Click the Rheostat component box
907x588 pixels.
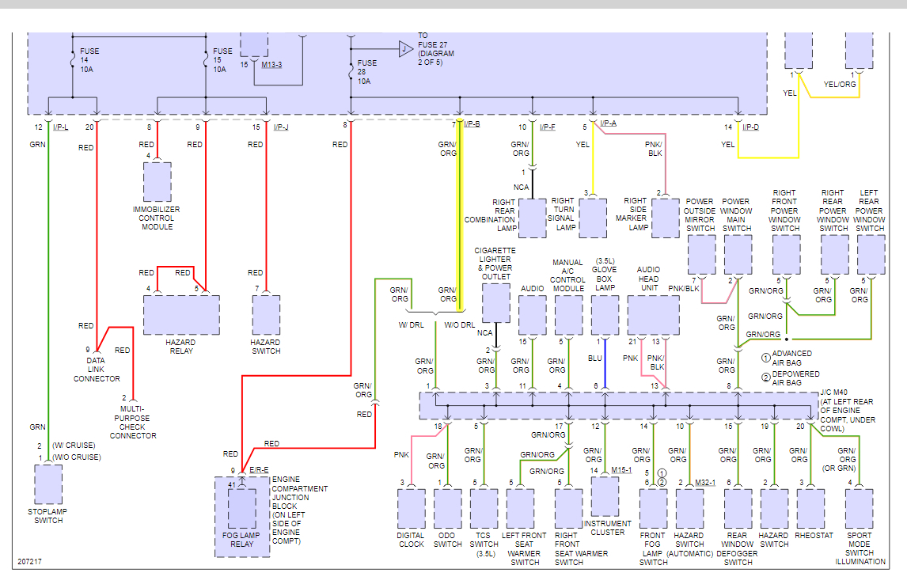pos(811,509)
